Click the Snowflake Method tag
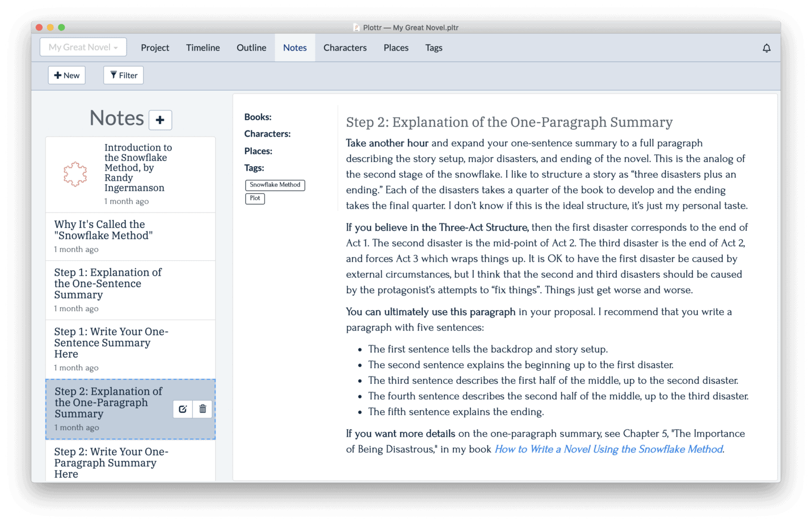Screen dimensions: 812x524 (x=275, y=185)
